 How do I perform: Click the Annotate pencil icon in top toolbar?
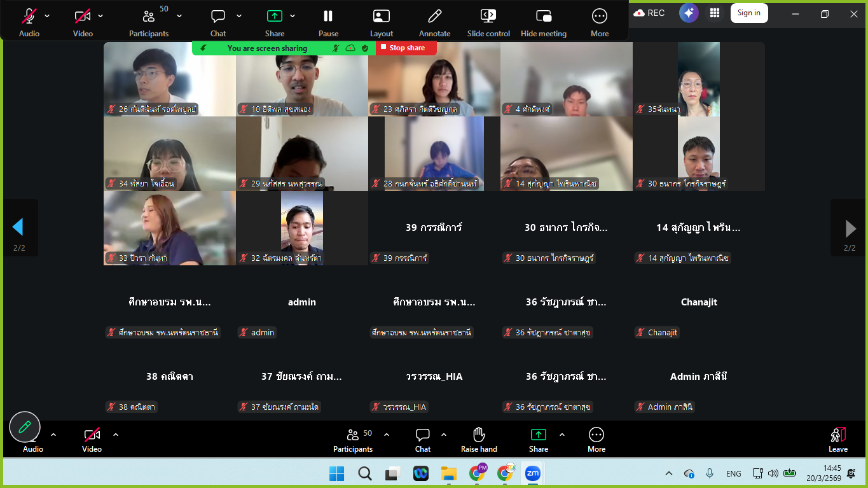point(435,17)
